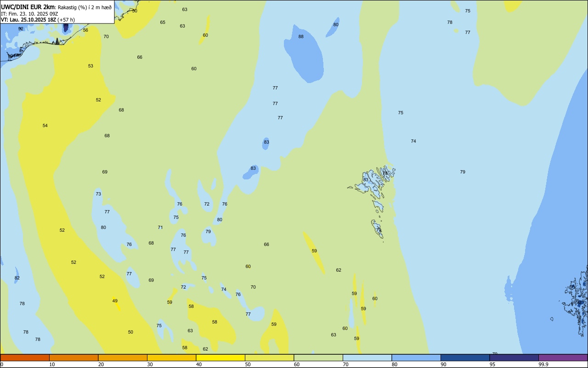The image size is (588, 368).
Task: Select the 40–50 bright yellow legend swatch
Action: pyautogui.click(x=220, y=357)
